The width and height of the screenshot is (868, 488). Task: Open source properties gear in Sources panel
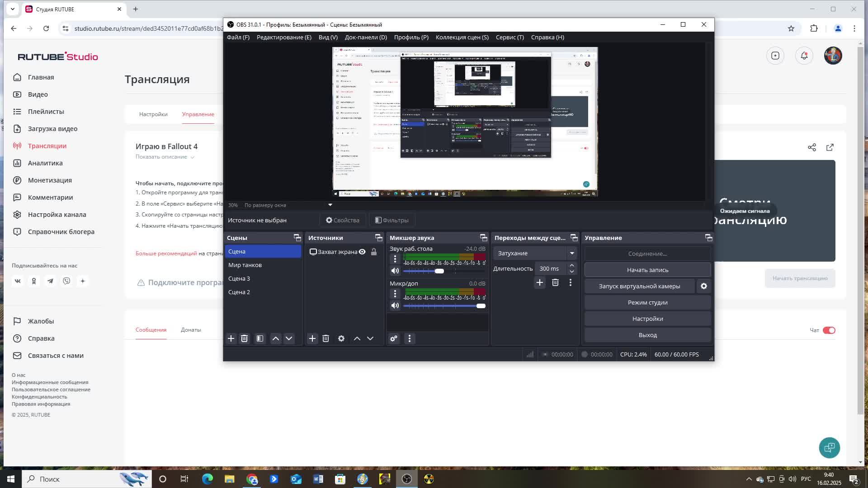coord(341,338)
